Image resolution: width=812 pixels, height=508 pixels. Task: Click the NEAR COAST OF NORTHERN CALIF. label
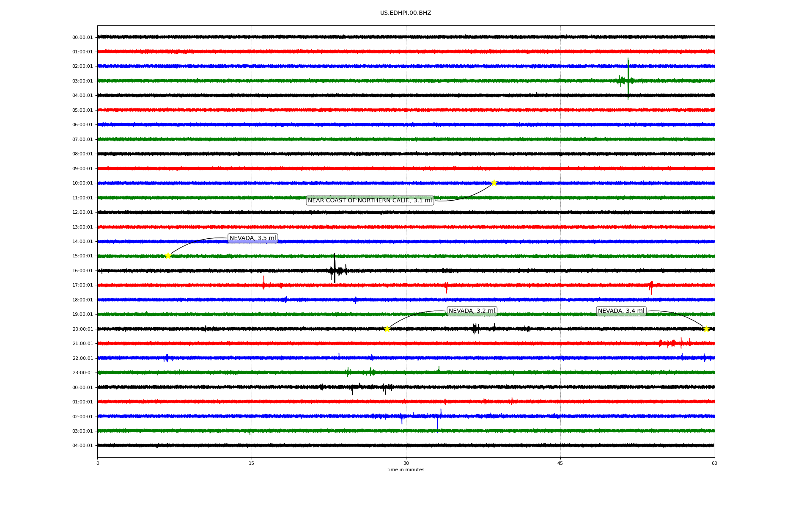click(370, 200)
